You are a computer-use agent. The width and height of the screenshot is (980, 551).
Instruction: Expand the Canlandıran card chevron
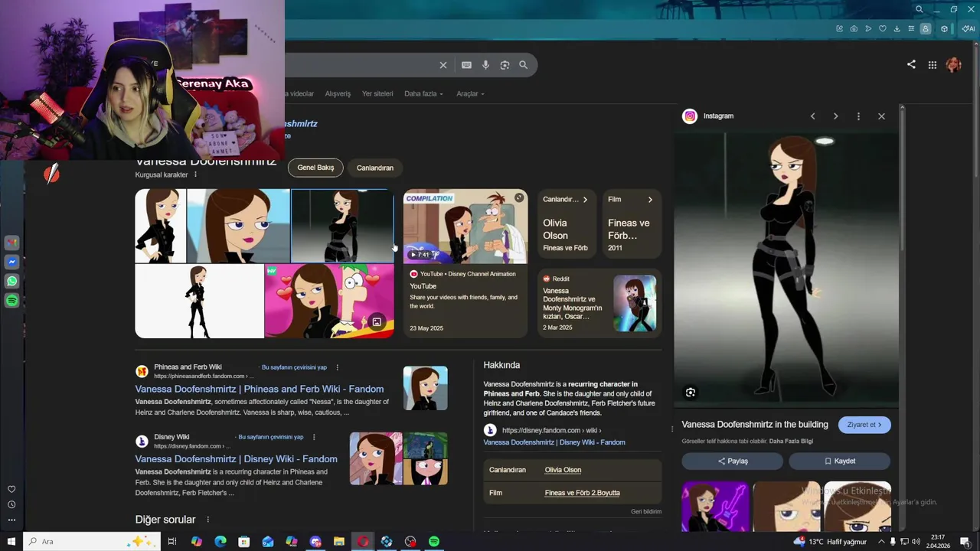[x=585, y=200]
